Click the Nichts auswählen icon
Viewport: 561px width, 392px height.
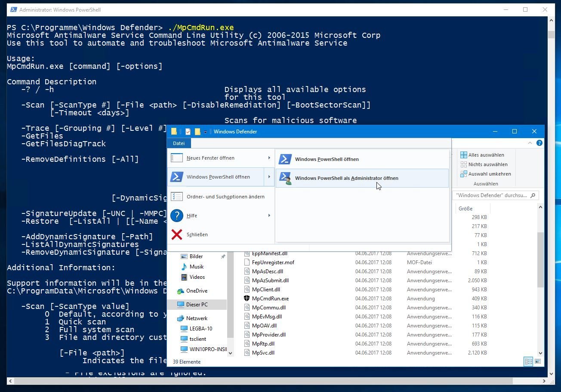click(x=464, y=164)
